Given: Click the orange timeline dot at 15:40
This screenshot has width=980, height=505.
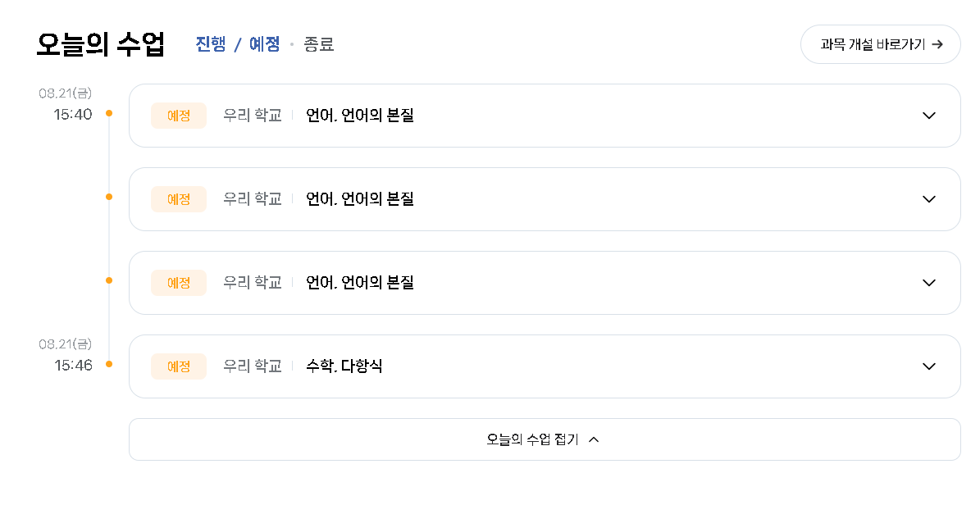Looking at the screenshot, I should [109, 113].
